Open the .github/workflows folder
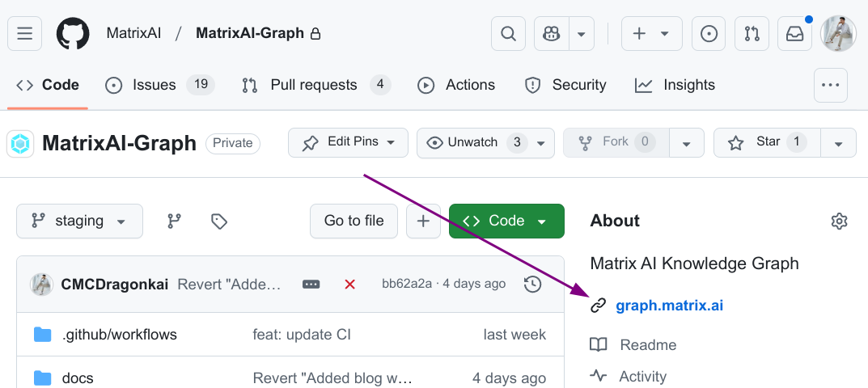868x388 pixels. coord(119,334)
